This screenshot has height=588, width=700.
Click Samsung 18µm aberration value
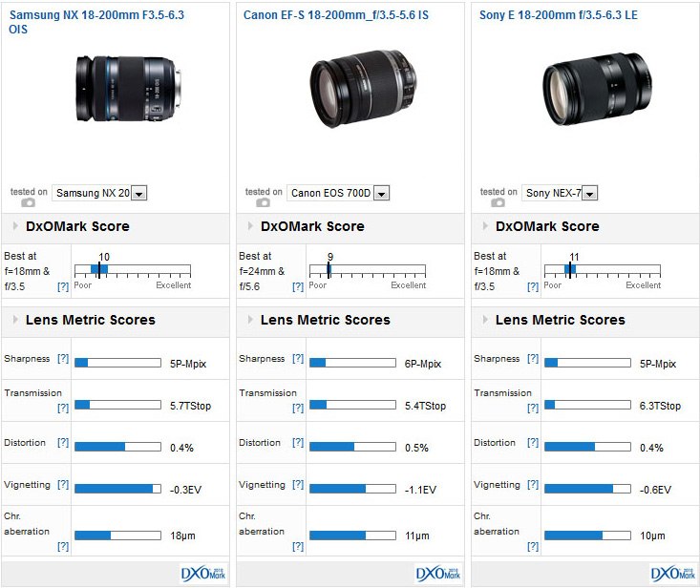[x=182, y=535]
